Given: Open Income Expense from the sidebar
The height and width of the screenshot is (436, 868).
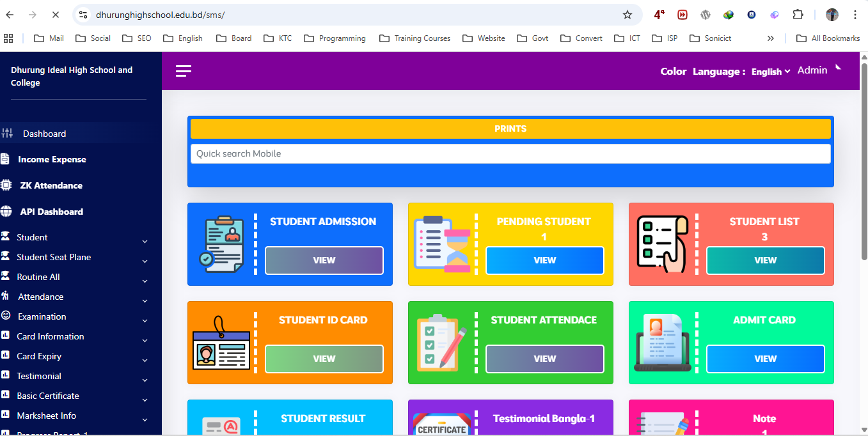Looking at the screenshot, I should 52,159.
